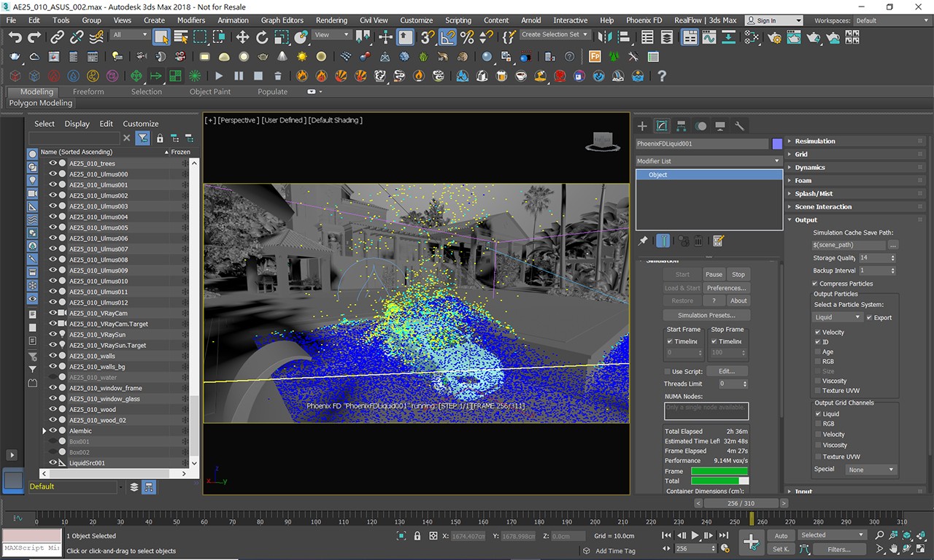Expand the Resimulation rollout
934x560 pixels.
tap(814, 141)
